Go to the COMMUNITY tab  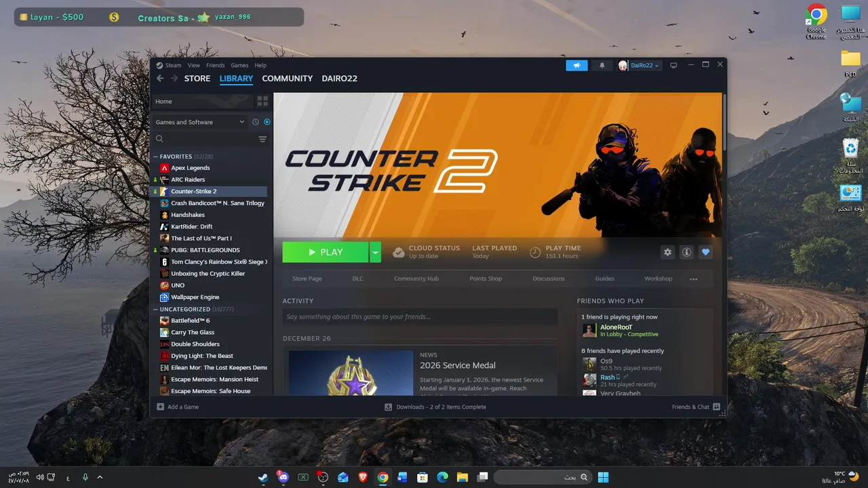pyautogui.click(x=288, y=79)
